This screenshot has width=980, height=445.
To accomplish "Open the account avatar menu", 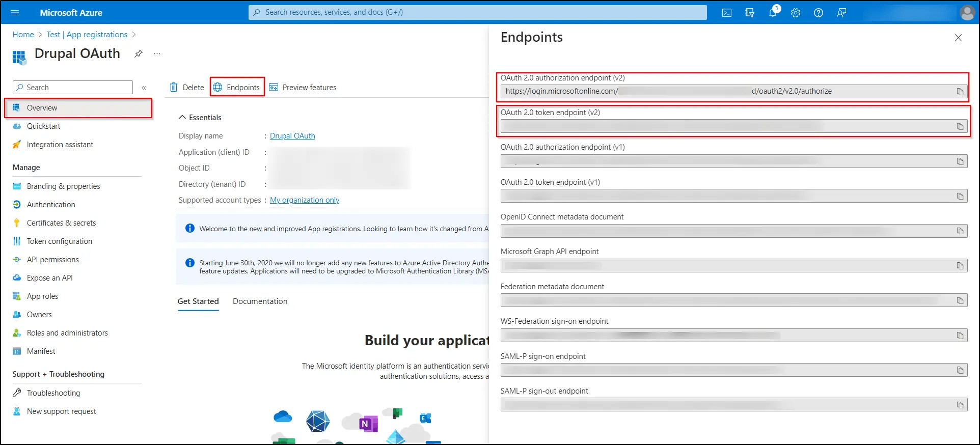I will click(967, 13).
